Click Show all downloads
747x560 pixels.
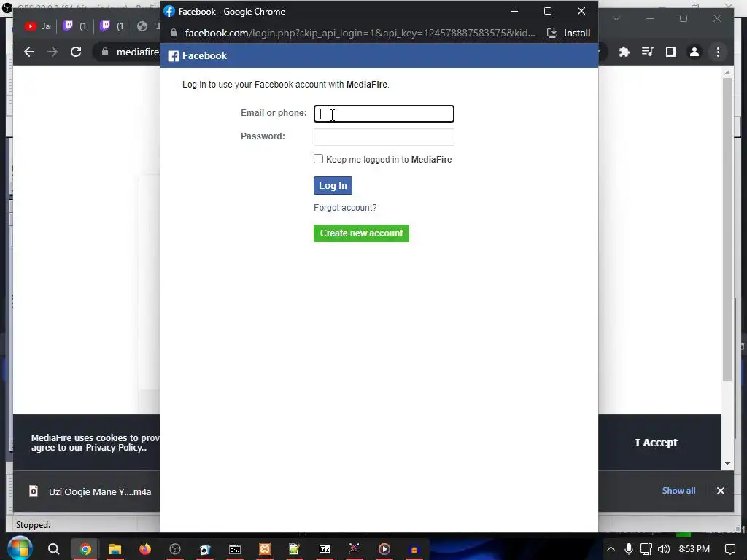(x=678, y=491)
